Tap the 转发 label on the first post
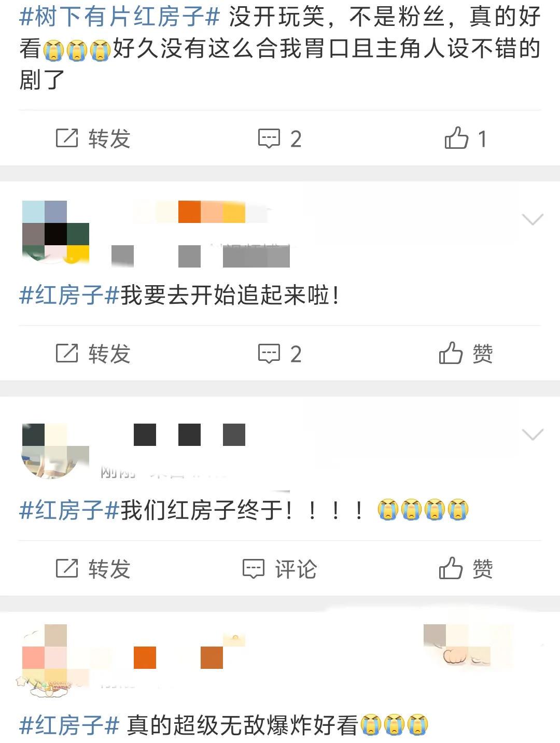This screenshot has width=560, height=743. pyautogui.click(x=109, y=138)
